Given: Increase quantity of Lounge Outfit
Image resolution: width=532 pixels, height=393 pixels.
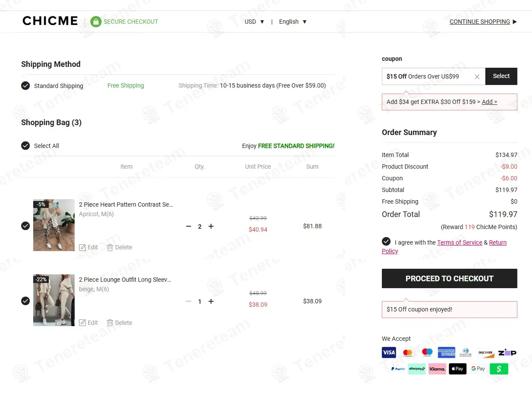Looking at the screenshot, I should tap(211, 302).
